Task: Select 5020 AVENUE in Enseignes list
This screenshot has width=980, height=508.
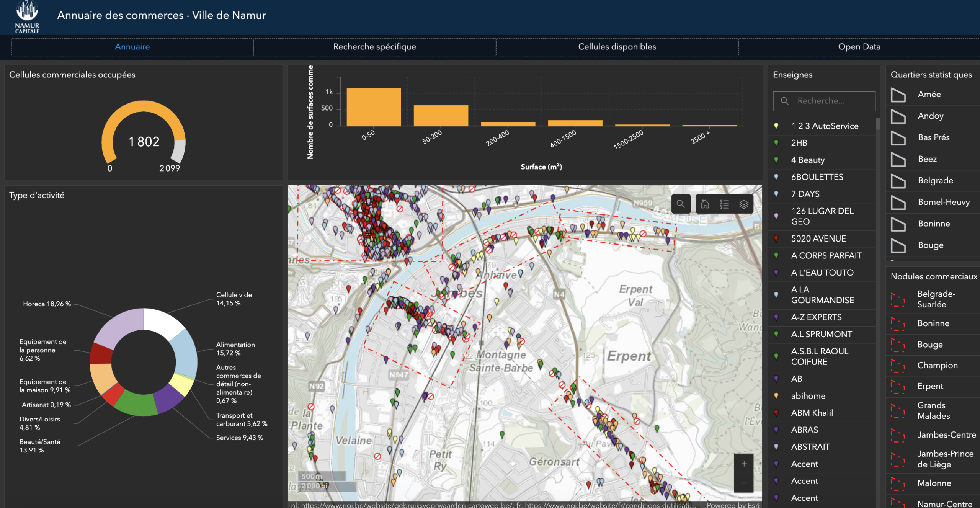Action: [x=818, y=238]
